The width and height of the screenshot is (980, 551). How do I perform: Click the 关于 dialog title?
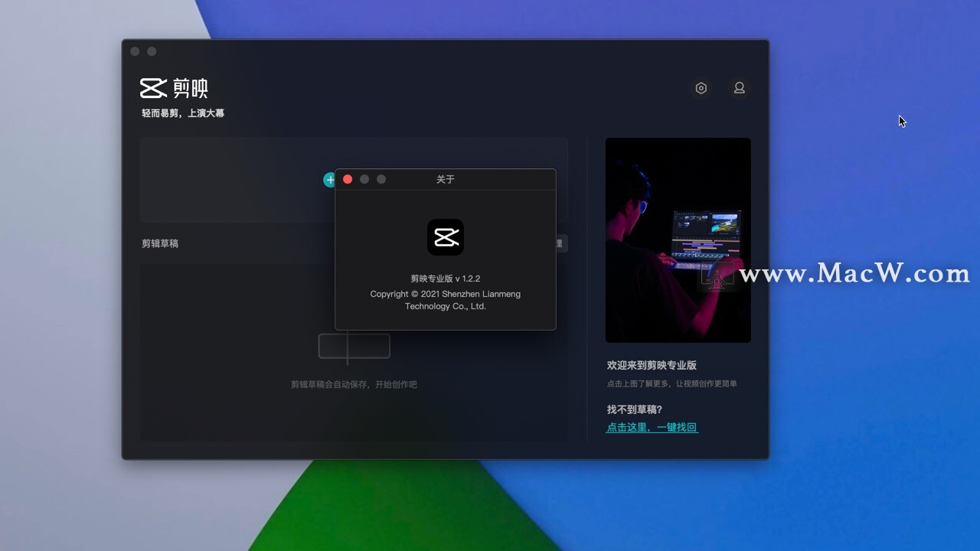pos(446,179)
